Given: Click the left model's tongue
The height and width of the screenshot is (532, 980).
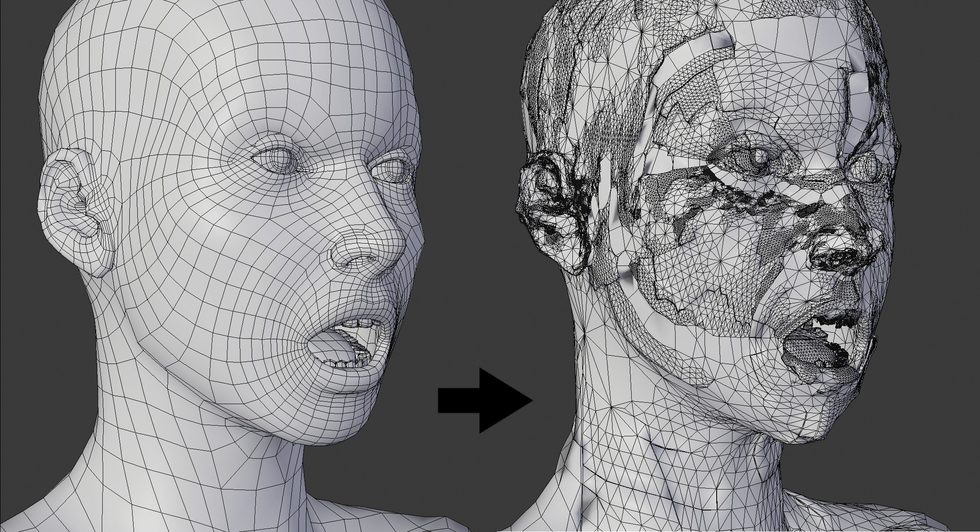Looking at the screenshot, I should tap(328, 346).
